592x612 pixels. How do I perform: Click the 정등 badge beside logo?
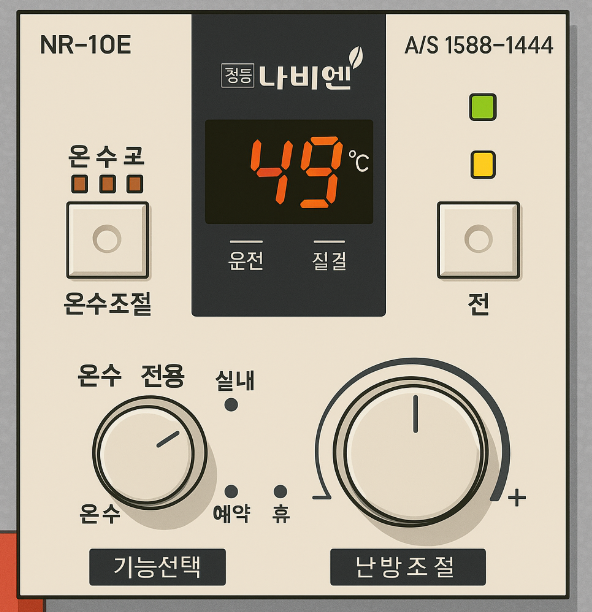pyautogui.click(x=238, y=75)
